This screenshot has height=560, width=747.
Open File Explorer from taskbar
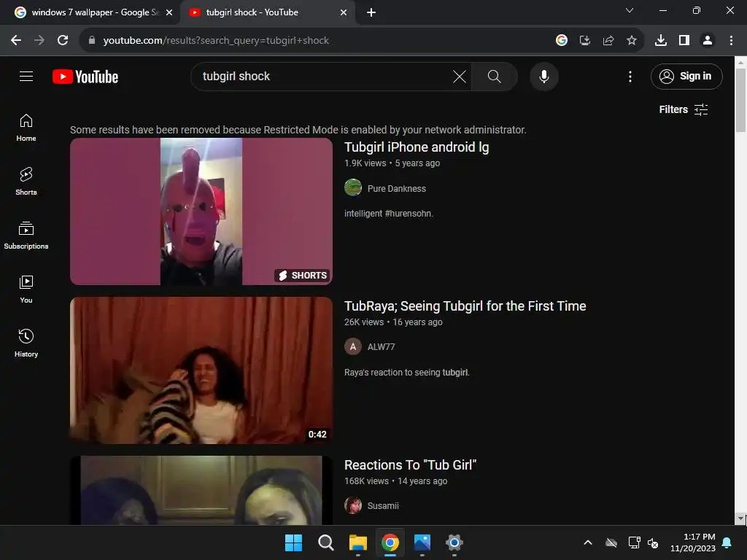click(x=357, y=542)
